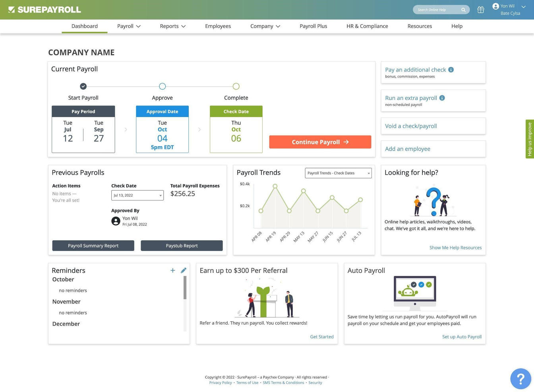
Task: Click the Help us improve side tab
Action: [x=530, y=139]
